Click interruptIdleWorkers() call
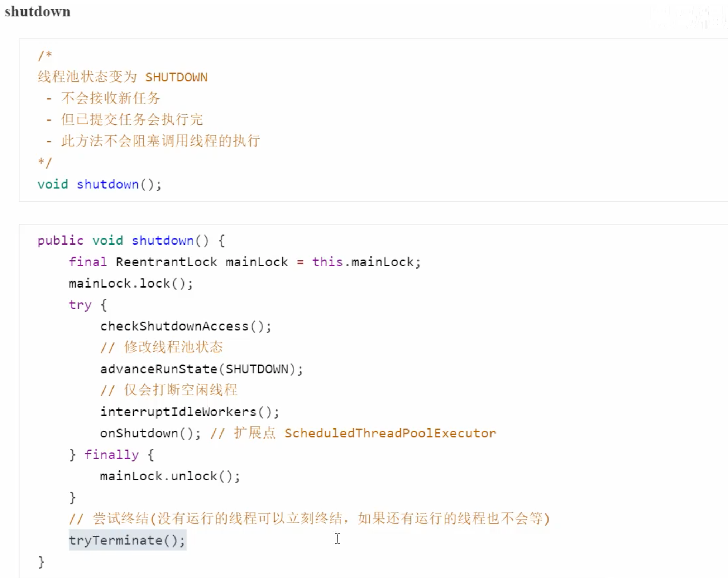 189,412
